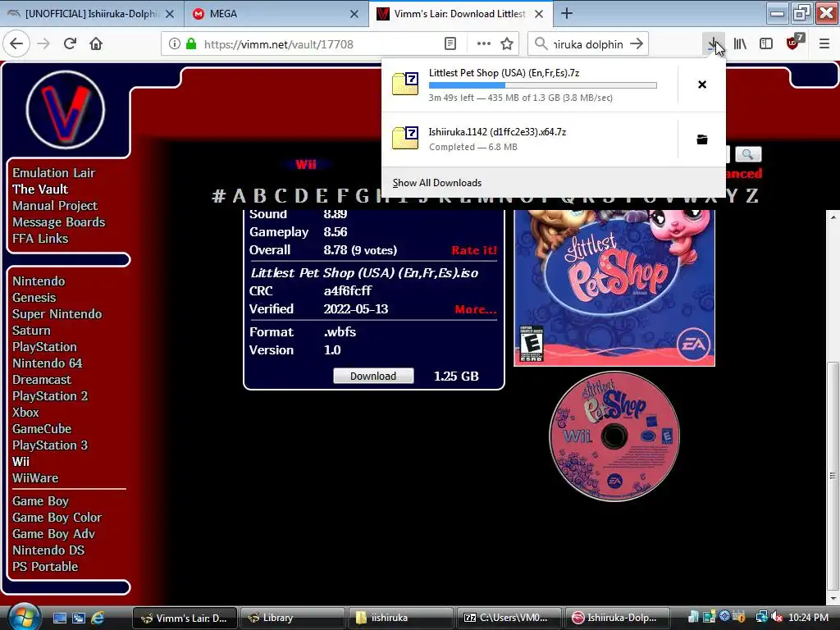This screenshot has height=630, width=840.
Task: Click the Download button for the game
Action: pyautogui.click(x=373, y=376)
